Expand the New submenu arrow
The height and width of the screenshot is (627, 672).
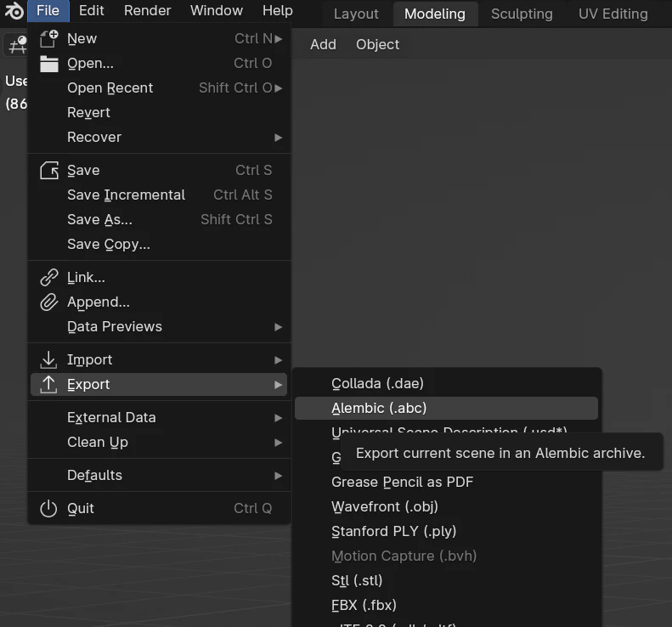tap(278, 38)
